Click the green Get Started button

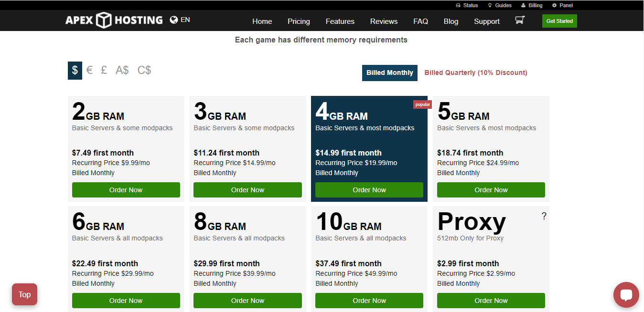(x=559, y=21)
